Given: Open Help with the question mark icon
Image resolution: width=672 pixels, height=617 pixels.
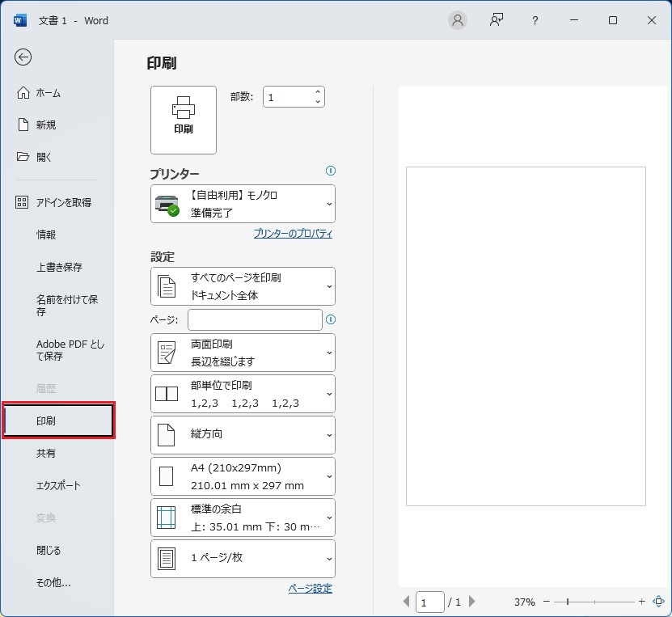Looking at the screenshot, I should [535, 21].
